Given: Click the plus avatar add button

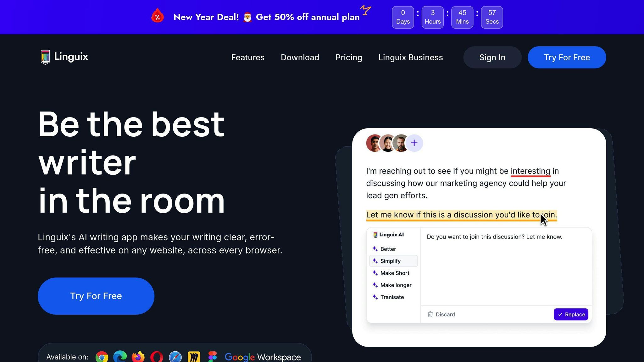Looking at the screenshot, I should (414, 143).
